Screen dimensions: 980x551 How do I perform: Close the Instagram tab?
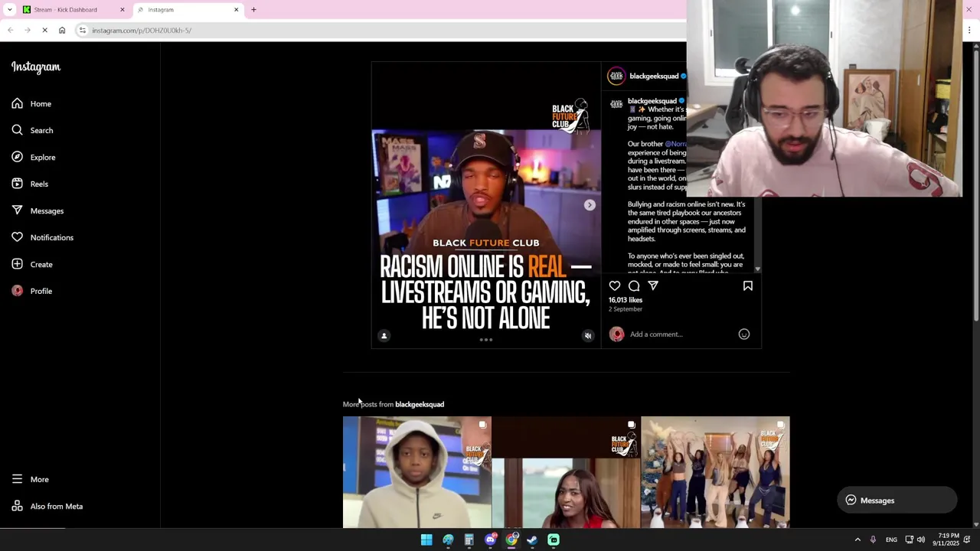[x=236, y=10]
